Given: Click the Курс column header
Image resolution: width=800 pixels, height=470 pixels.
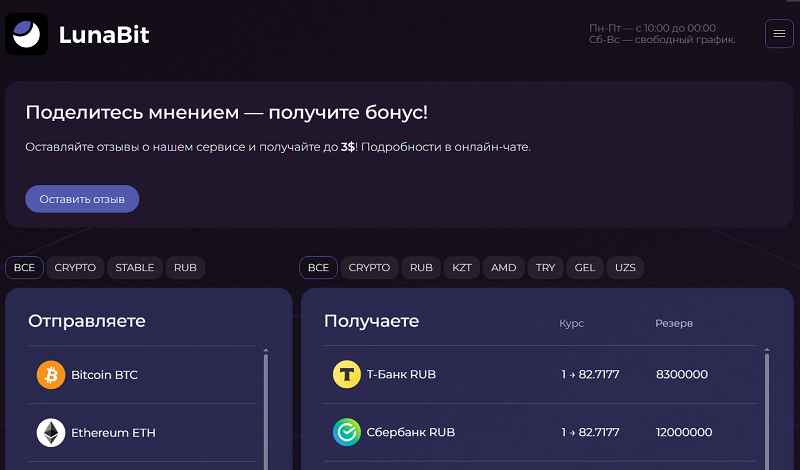Looking at the screenshot, I should (571, 324).
